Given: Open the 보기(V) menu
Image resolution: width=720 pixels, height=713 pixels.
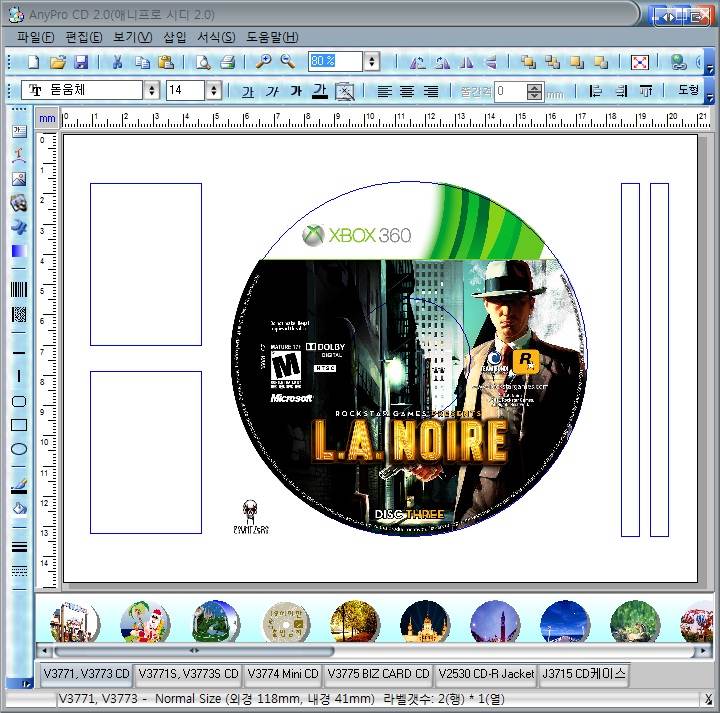Looking at the screenshot, I should [x=133, y=37].
